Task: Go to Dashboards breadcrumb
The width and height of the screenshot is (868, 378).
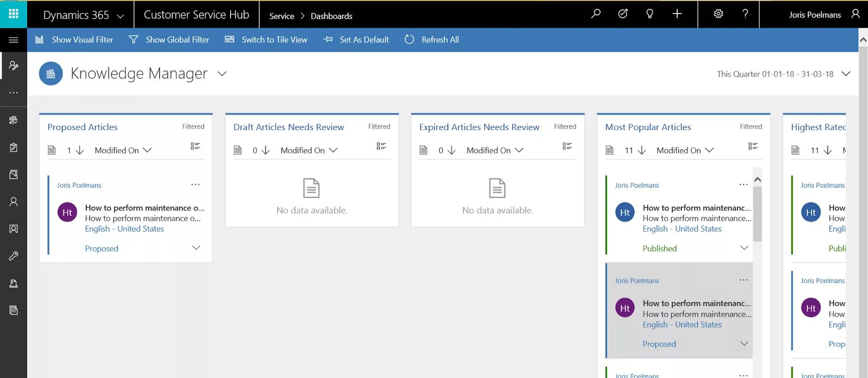Action: 331,16
